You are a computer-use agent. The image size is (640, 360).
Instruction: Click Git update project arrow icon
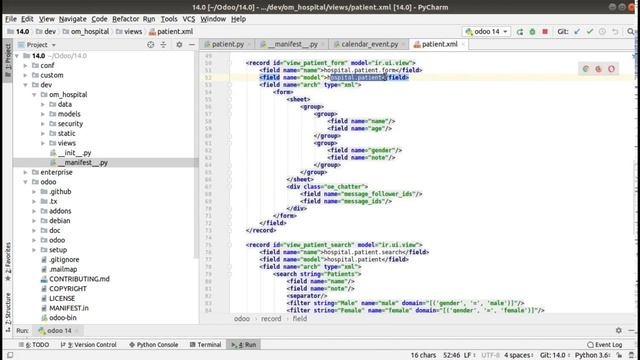(577, 31)
